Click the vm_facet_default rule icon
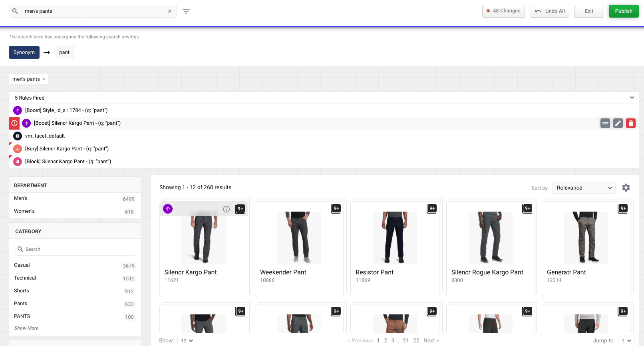This screenshot has width=644, height=346. tap(18, 136)
